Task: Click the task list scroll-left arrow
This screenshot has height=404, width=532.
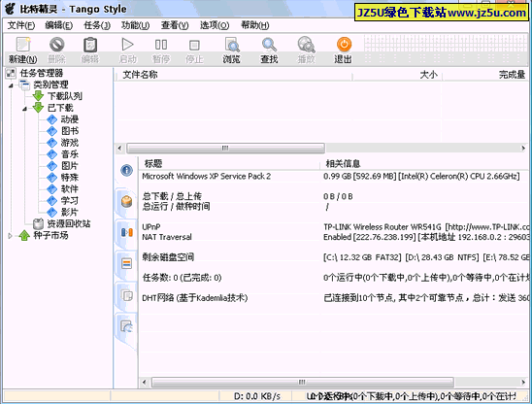Action: point(119,148)
